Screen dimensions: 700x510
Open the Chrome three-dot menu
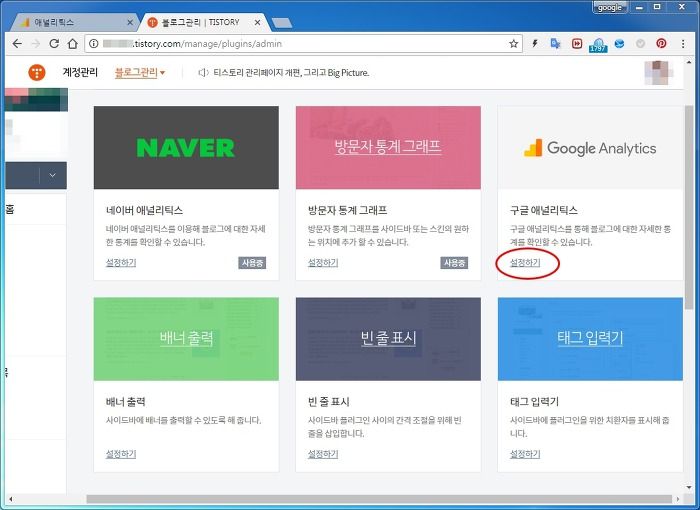tap(683, 43)
